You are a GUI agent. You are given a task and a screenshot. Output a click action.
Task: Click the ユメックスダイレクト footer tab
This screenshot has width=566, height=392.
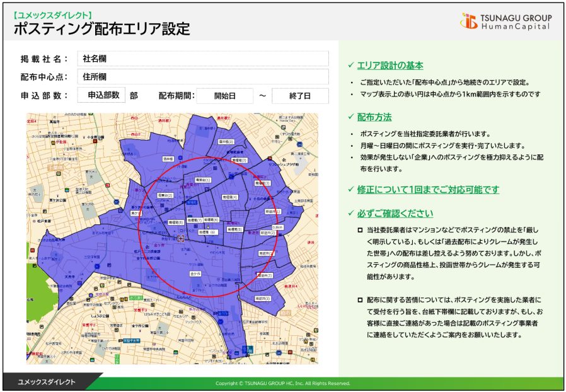point(47,382)
